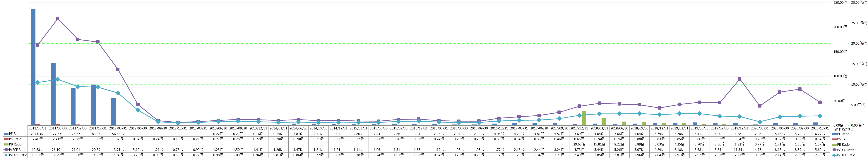
Task: Select the P/FCF Ratio square marker in the table row header
Action: pyautogui.click(x=6, y=150)
